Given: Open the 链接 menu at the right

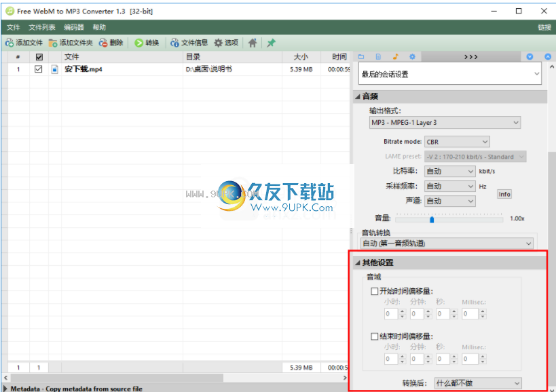Looking at the screenshot, I should [544, 27].
